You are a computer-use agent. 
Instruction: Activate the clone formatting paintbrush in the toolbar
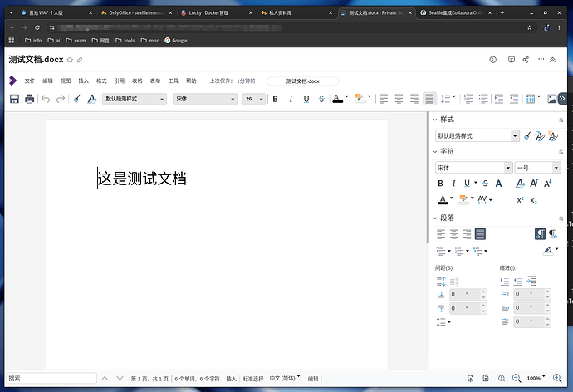(x=76, y=99)
